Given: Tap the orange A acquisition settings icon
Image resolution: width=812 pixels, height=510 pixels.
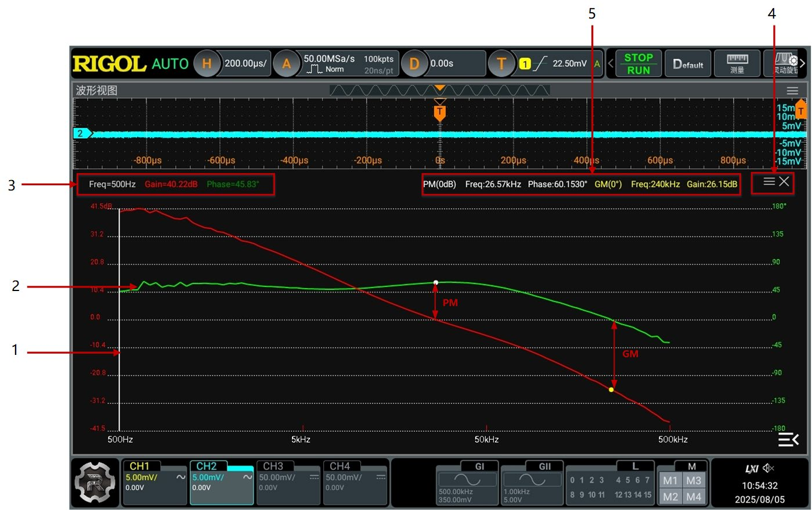Looking at the screenshot, I should [x=287, y=63].
